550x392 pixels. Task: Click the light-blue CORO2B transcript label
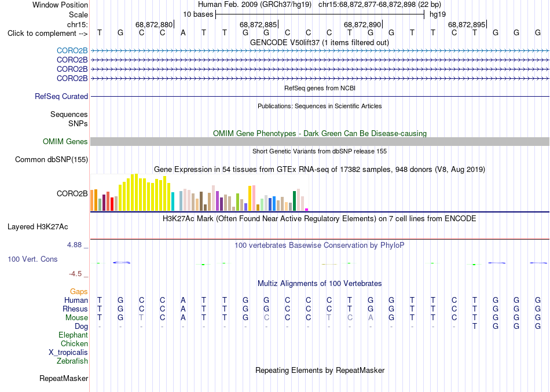pyautogui.click(x=72, y=51)
